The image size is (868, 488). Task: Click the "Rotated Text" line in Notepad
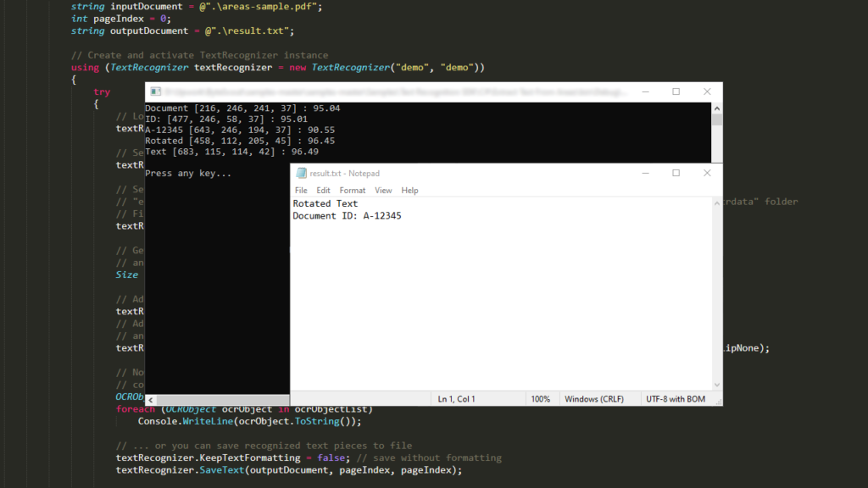[x=325, y=203]
